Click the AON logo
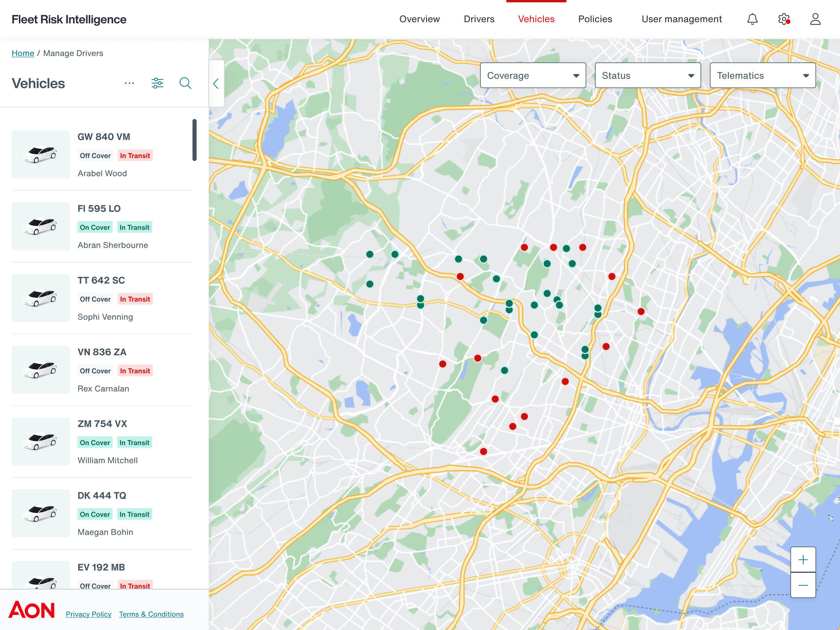Viewport: 840px width, 630px height. click(x=32, y=610)
